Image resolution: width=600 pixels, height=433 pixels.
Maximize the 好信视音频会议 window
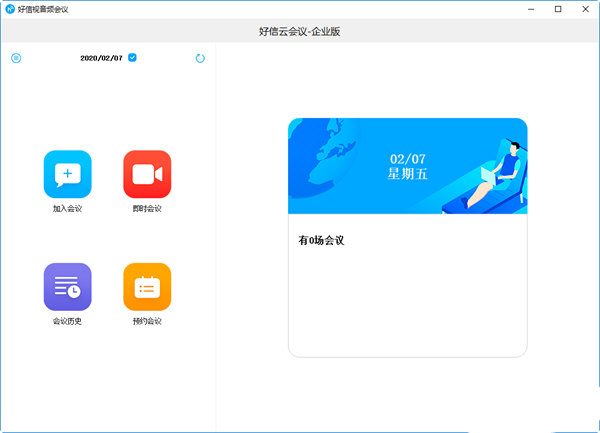coord(558,9)
